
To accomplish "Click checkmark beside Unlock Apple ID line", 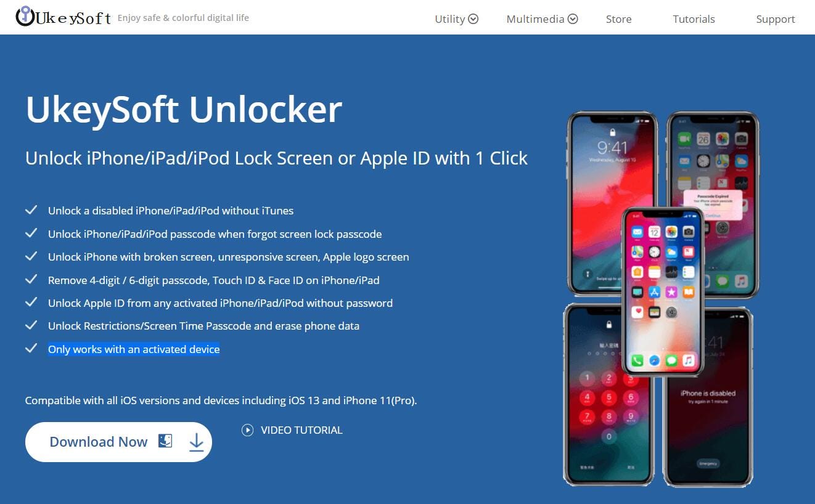I will (x=31, y=303).
